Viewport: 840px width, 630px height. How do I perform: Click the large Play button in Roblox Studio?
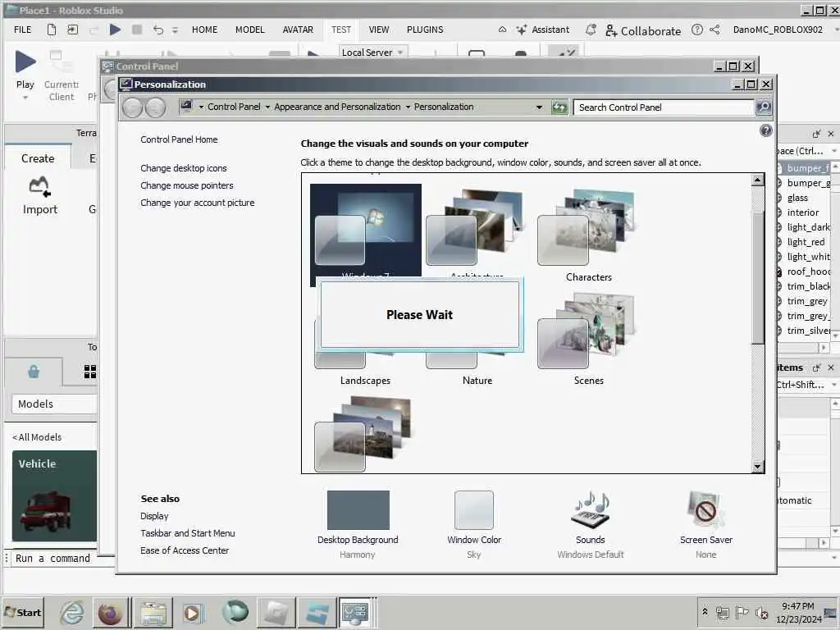25,61
